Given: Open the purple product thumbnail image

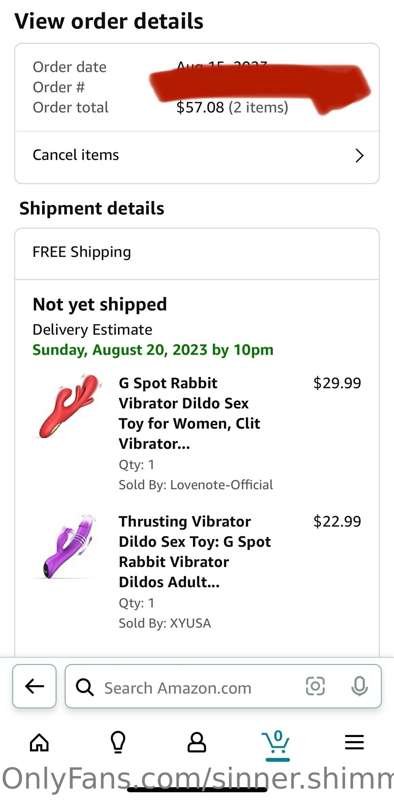Looking at the screenshot, I should [x=67, y=546].
